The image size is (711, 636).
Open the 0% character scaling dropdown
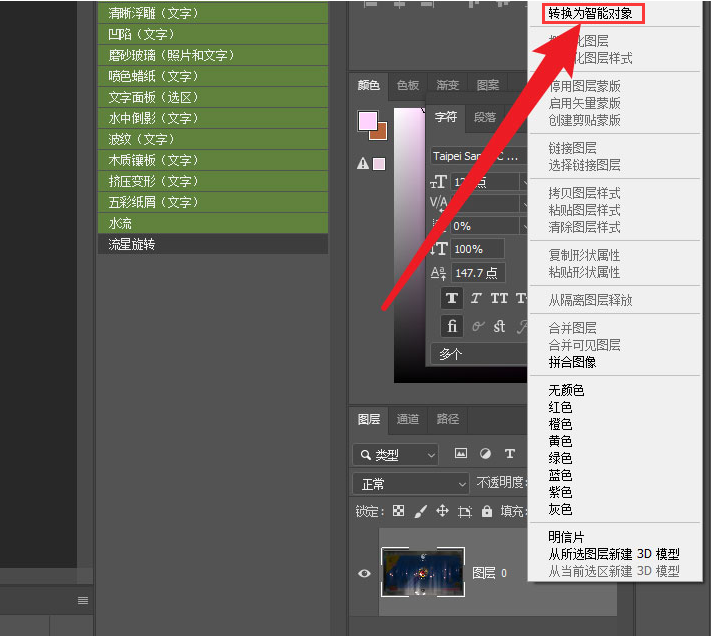[489, 226]
